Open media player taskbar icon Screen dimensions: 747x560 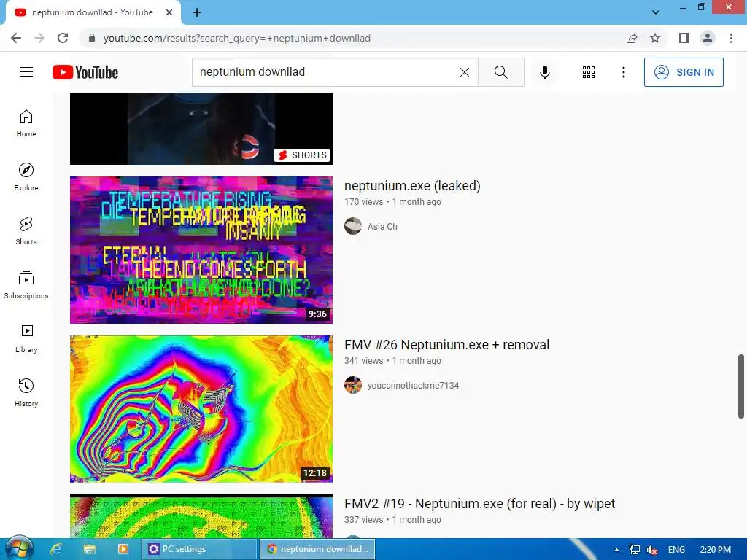click(123, 549)
